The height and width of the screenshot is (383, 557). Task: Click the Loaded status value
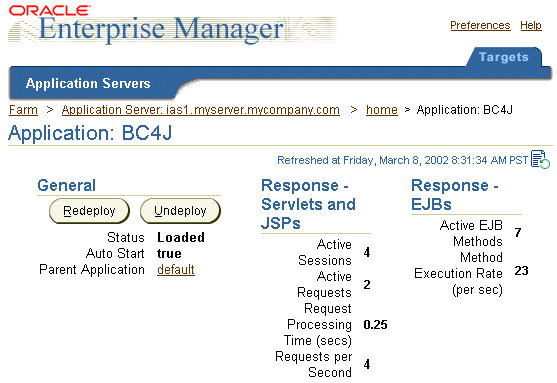[x=181, y=237]
